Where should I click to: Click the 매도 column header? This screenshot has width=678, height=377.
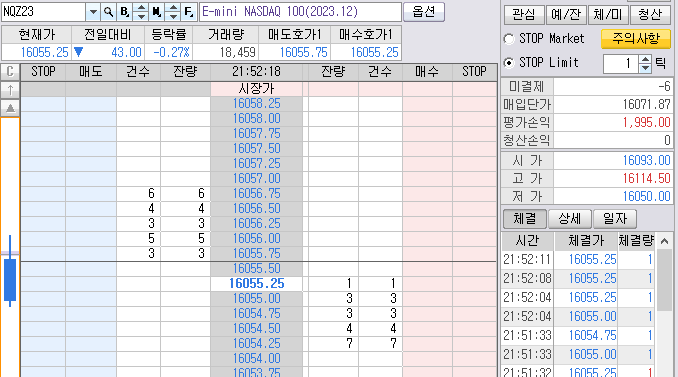(x=91, y=71)
